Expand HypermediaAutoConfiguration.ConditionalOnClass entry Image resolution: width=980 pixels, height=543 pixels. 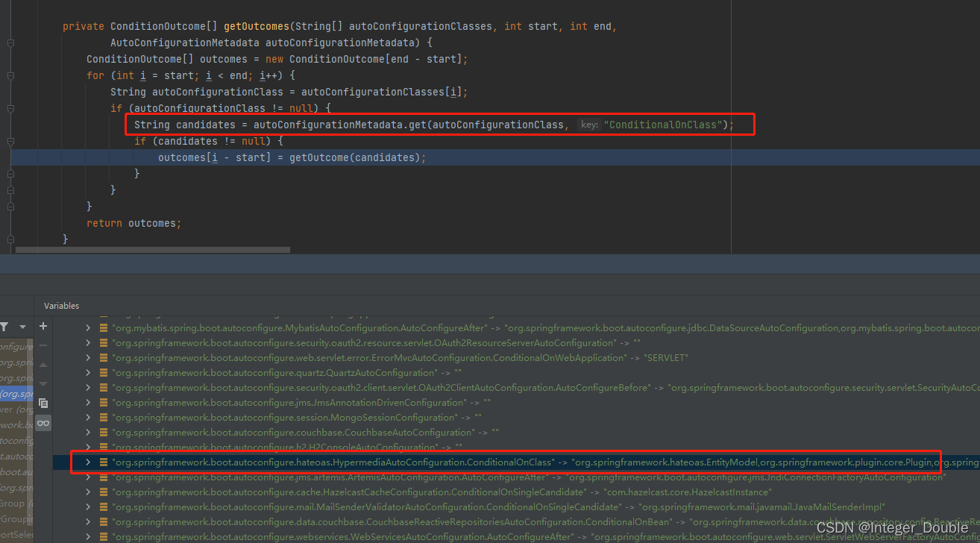coord(88,462)
